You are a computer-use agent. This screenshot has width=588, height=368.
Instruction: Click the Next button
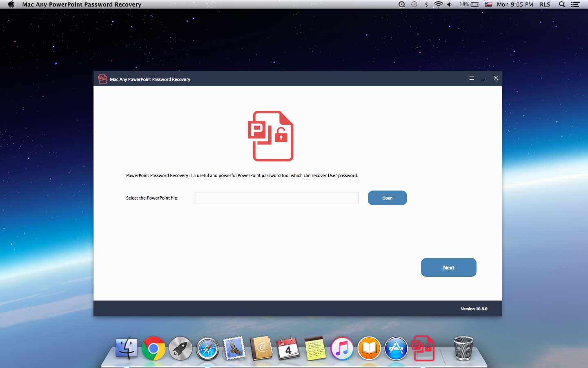point(449,267)
